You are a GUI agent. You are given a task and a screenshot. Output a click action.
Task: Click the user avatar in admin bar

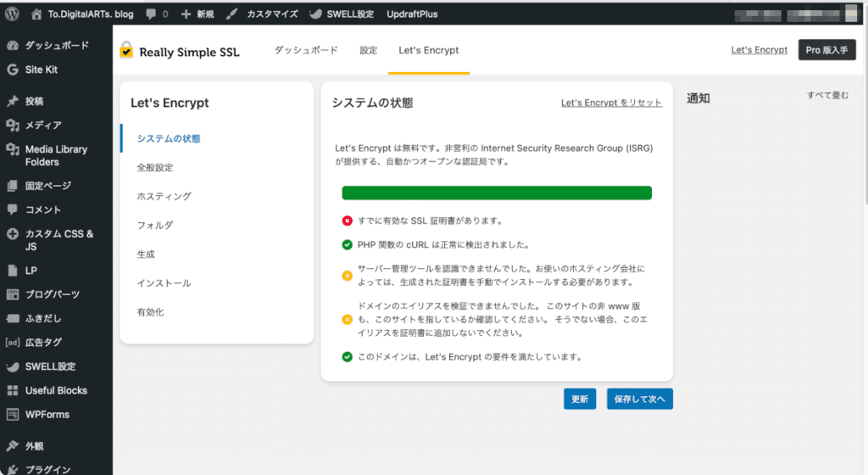click(851, 15)
